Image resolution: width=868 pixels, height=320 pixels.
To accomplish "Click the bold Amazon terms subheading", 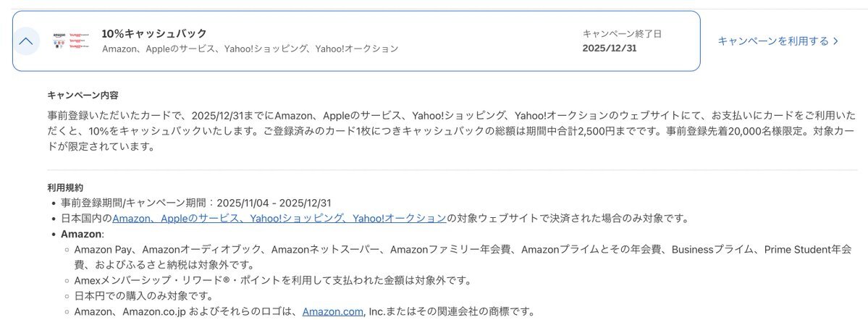I will [x=82, y=234].
